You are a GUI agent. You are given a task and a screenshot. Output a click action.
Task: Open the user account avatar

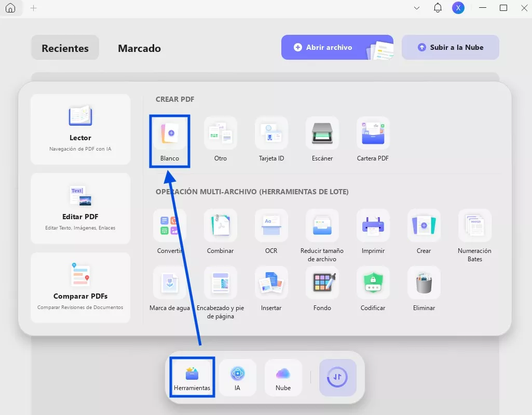(458, 8)
